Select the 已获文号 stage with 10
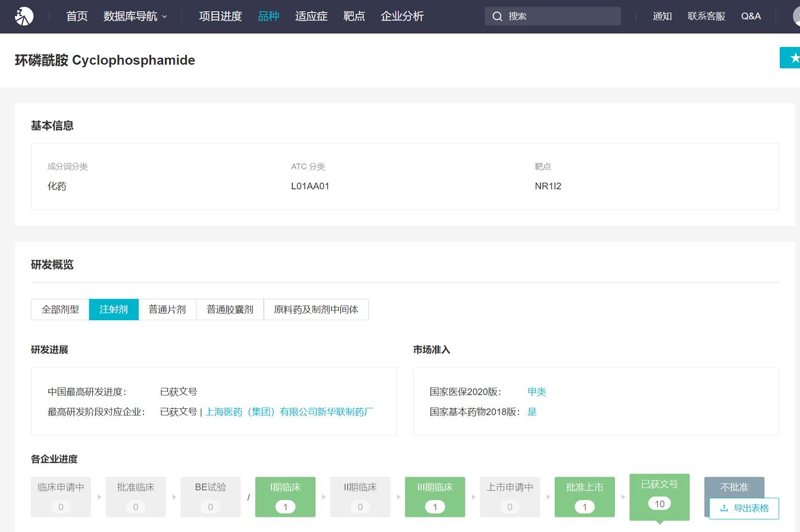The height and width of the screenshot is (532, 800). pos(660,495)
